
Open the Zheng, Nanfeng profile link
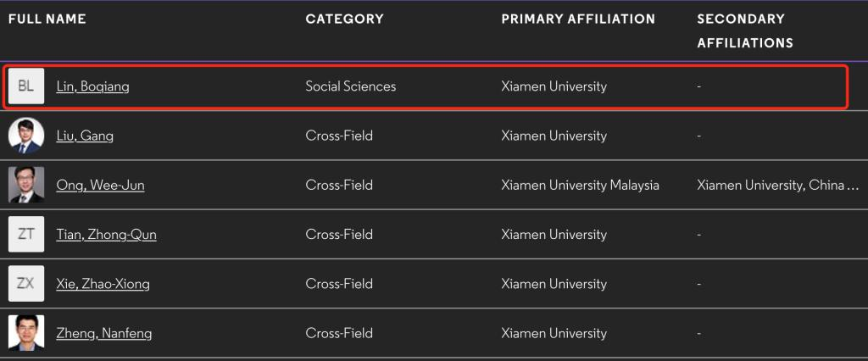point(104,333)
